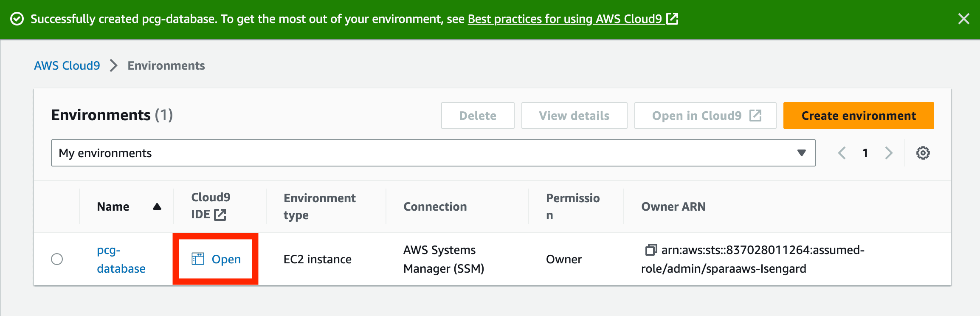Click the Cloud9 IDE column header

pyautogui.click(x=211, y=206)
